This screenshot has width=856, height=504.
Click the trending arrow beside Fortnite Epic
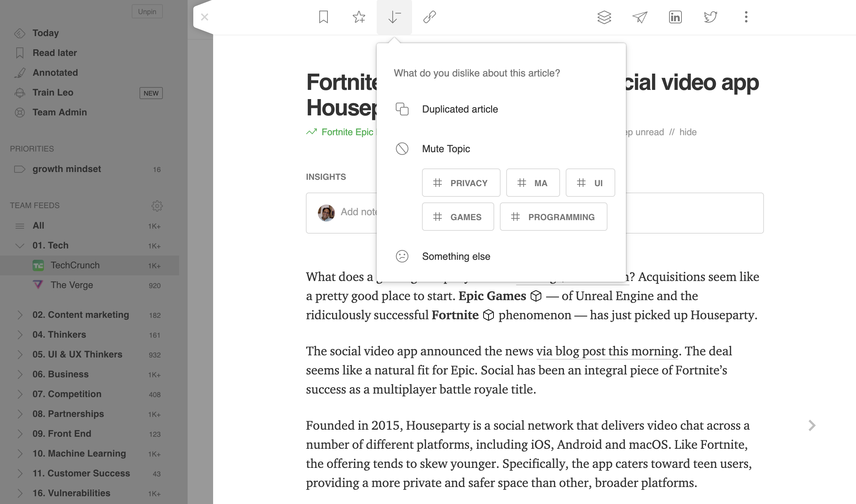[312, 132]
